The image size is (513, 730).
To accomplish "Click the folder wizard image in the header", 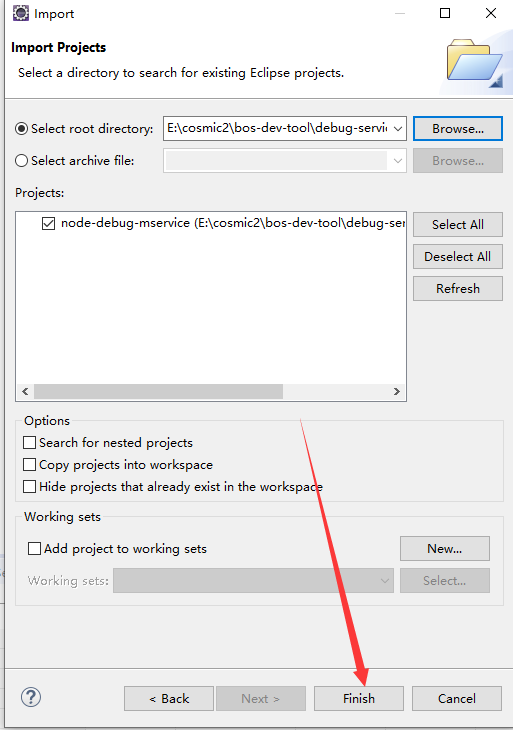I will click(x=474, y=63).
